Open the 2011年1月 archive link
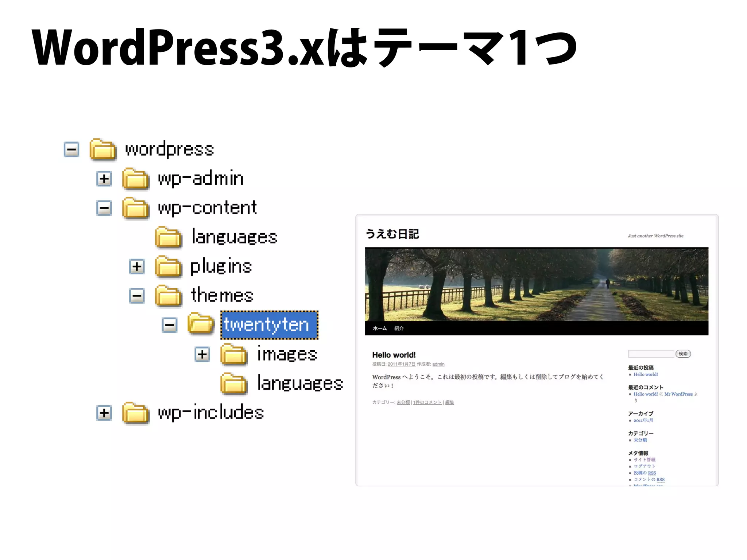Screen dimensions: 747x560 click(643, 420)
